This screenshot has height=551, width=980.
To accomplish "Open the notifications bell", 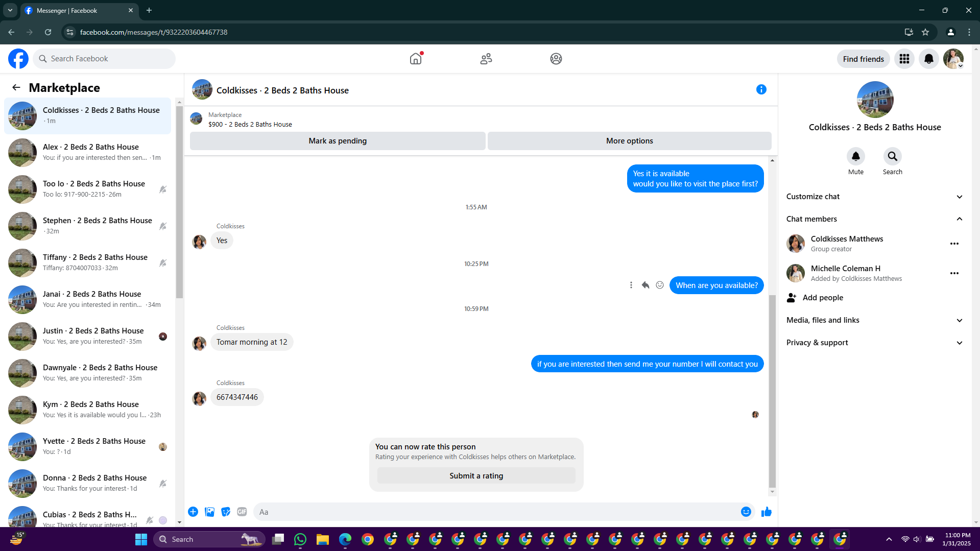I will (929, 59).
